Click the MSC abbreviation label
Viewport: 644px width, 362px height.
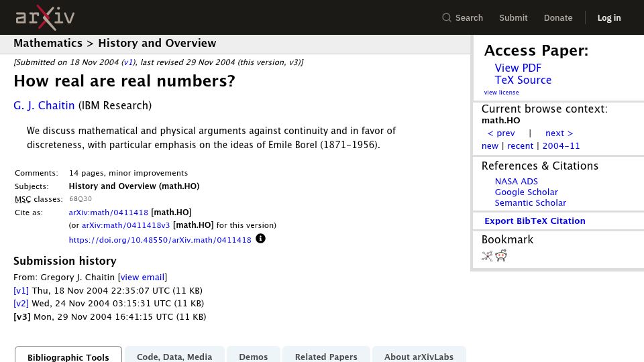tap(23, 199)
